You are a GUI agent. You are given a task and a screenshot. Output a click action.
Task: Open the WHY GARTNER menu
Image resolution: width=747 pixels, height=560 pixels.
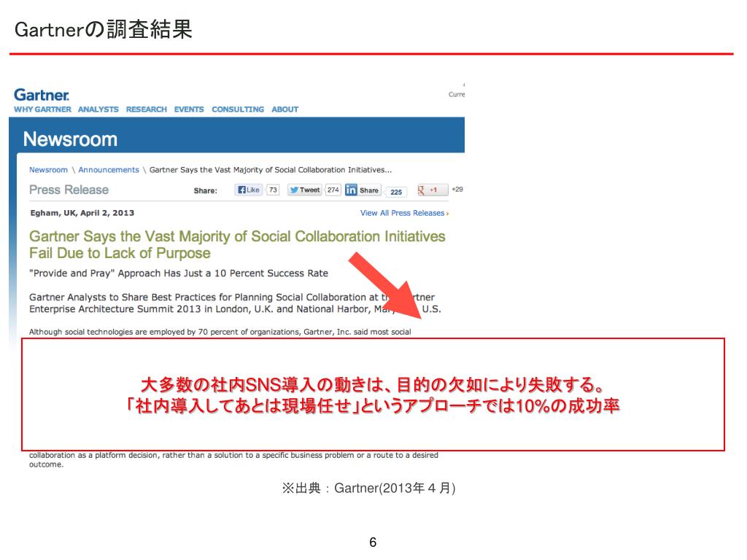pyautogui.click(x=42, y=109)
